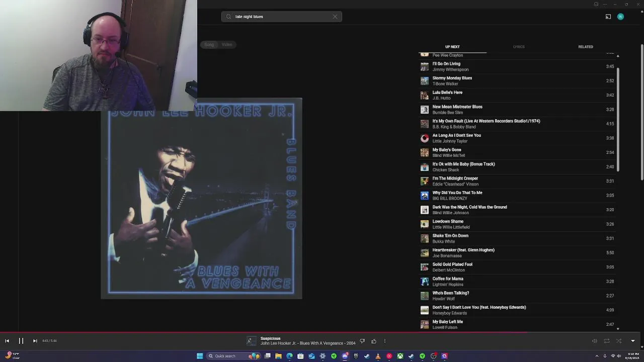This screenshot has width=644, height=362.
Task: Play Lowdown Shame by Little Willie Littlefield
Action: tap(517, 224)
